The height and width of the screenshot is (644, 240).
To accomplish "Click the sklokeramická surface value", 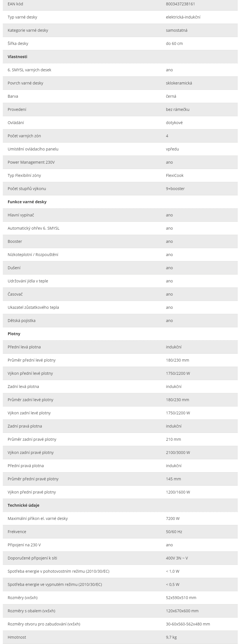I will pos(179,83).
